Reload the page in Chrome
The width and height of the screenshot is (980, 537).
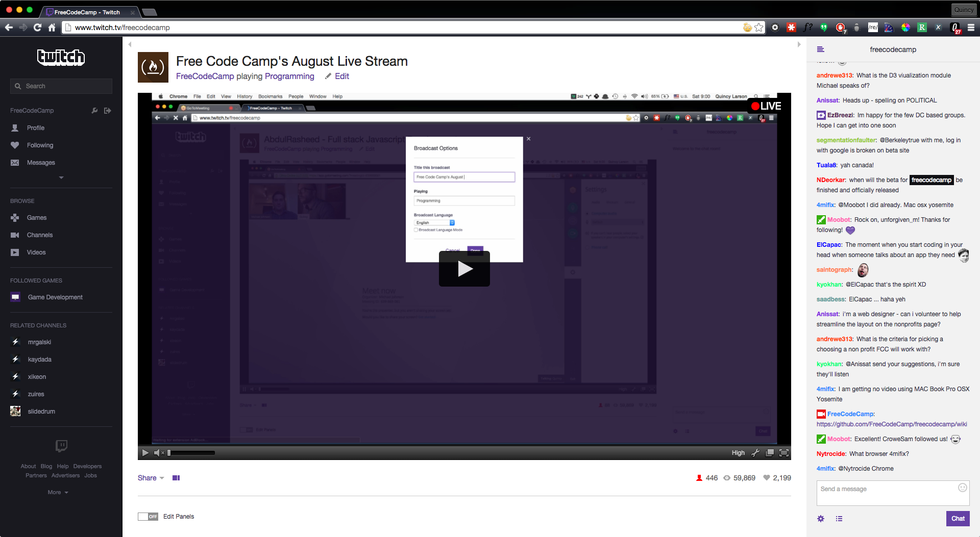(x=37, y=28)
